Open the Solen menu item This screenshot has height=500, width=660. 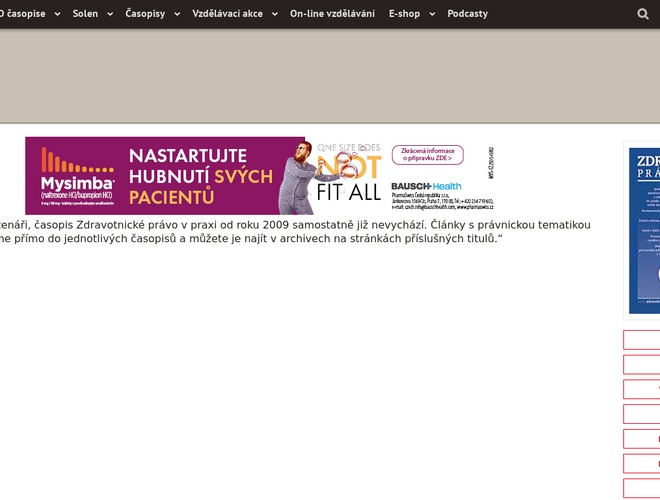[85, 14]
